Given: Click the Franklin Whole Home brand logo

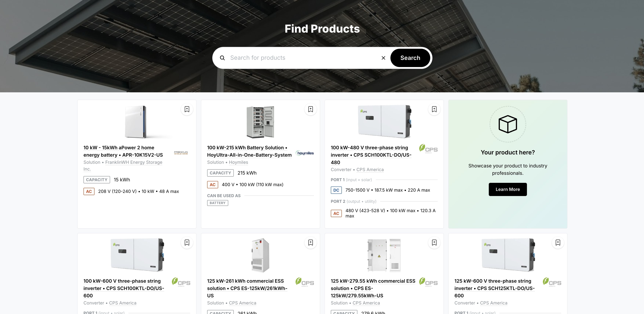Looking at the screenshot, I should pyautogui.click(x=181, y=152).
